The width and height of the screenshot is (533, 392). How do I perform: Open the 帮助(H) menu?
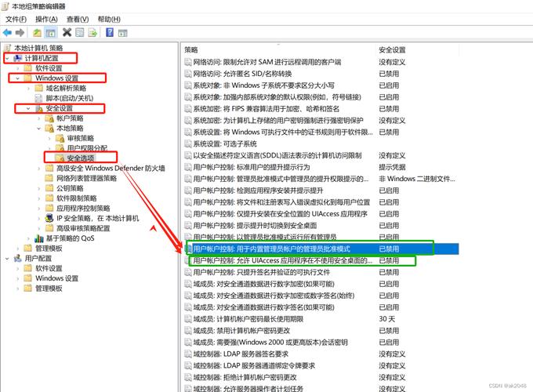109,20
